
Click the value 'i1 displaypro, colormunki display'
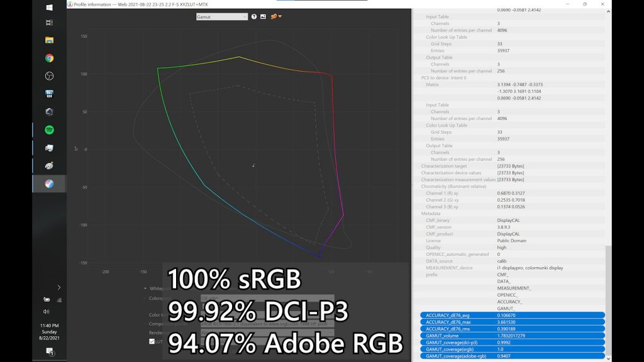tap(530, 268)
